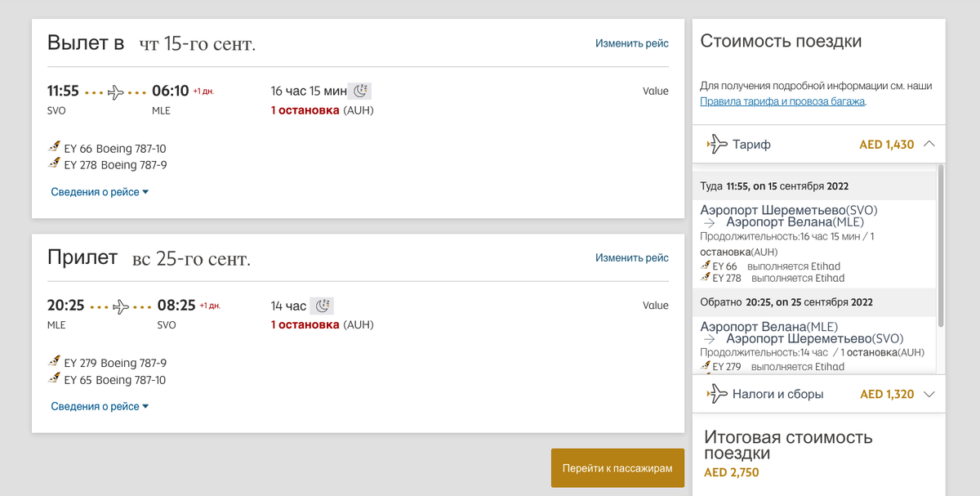Click the чт 15-го сент. date heading
Image resolution: width=980 pixels, height=496 pixels.
point(198,44)
